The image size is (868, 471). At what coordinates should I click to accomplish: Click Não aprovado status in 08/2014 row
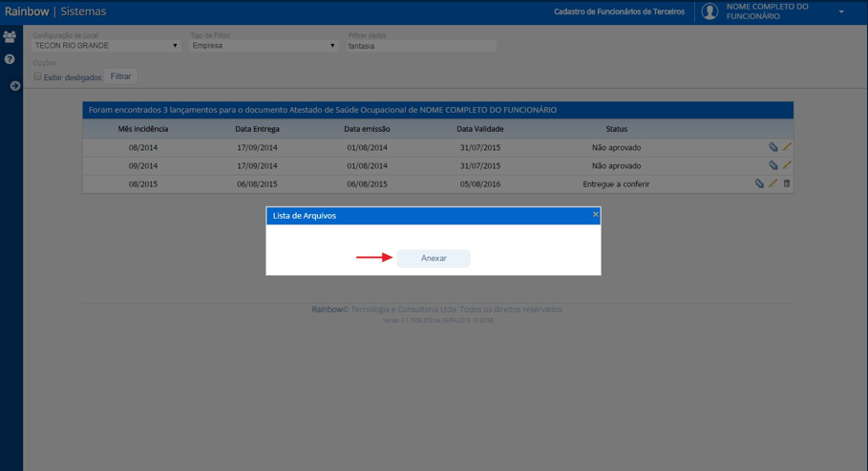click(616, 148)
